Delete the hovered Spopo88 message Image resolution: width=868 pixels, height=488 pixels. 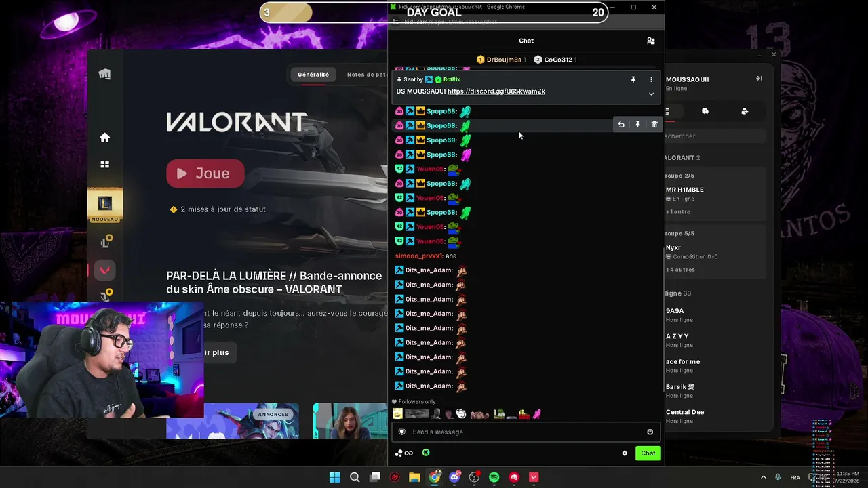(x=654, y=125)
